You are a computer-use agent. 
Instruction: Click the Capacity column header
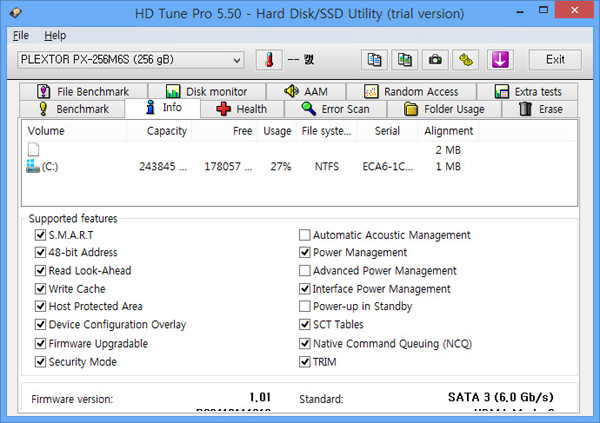click(159, 131)
